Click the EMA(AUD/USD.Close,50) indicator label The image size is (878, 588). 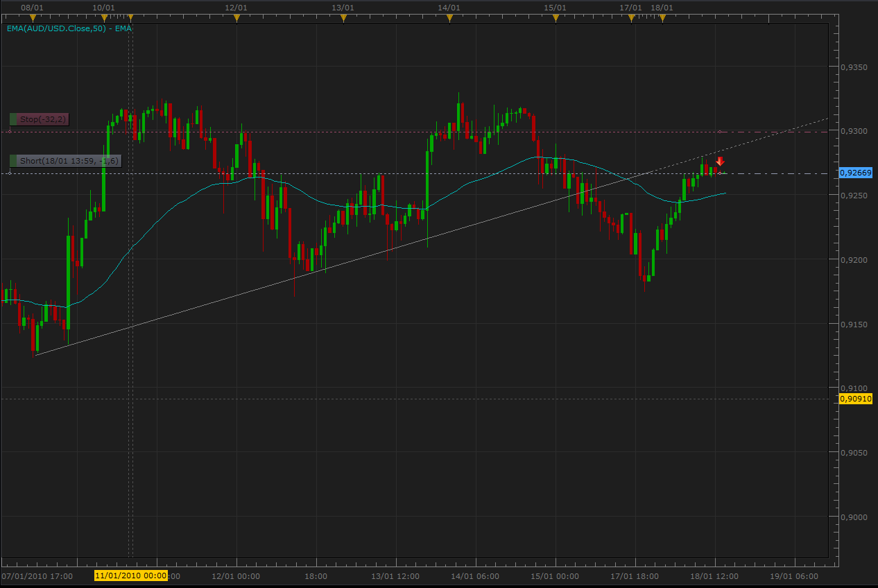pos(69,28)
